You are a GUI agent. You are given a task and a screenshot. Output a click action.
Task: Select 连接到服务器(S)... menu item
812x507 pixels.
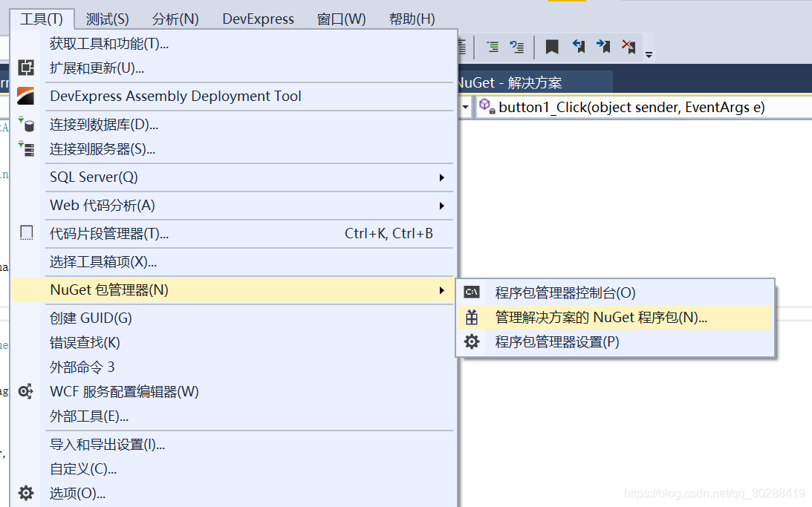(233, 149)
